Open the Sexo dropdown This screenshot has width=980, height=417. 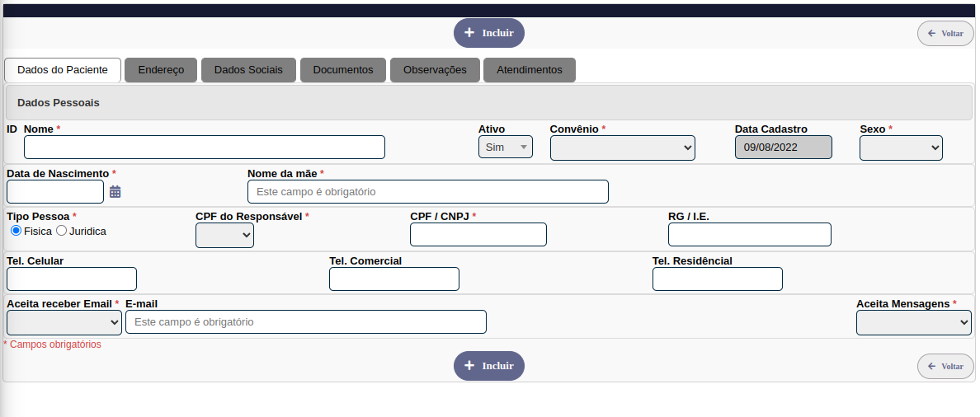[900, 148]
